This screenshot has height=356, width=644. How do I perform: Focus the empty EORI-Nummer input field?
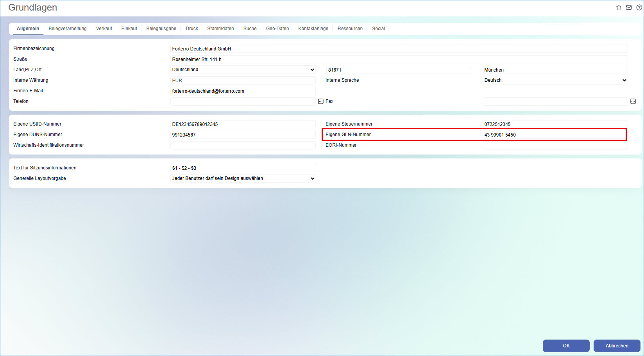pyautogui.click(x=555, y=146)
